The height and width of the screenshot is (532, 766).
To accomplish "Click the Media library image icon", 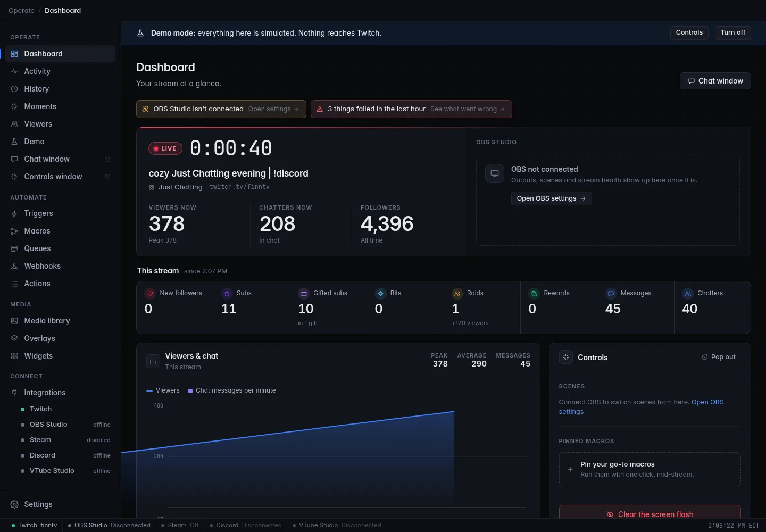I will click(x=14, y=321).
